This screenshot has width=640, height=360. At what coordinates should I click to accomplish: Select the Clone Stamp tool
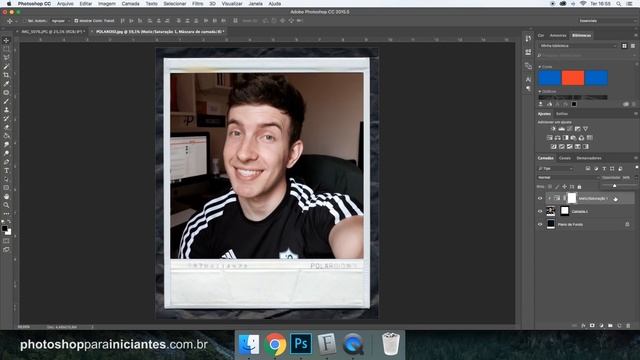(6, 110)
